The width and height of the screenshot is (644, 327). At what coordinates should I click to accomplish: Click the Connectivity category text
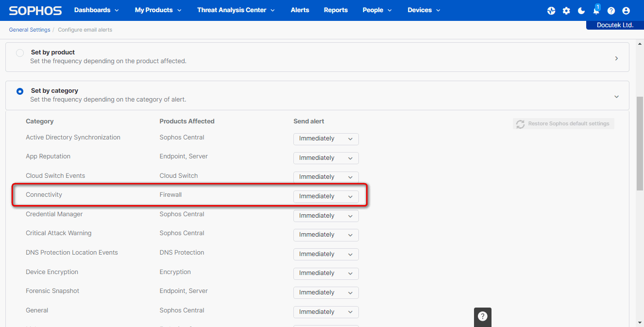44,195
